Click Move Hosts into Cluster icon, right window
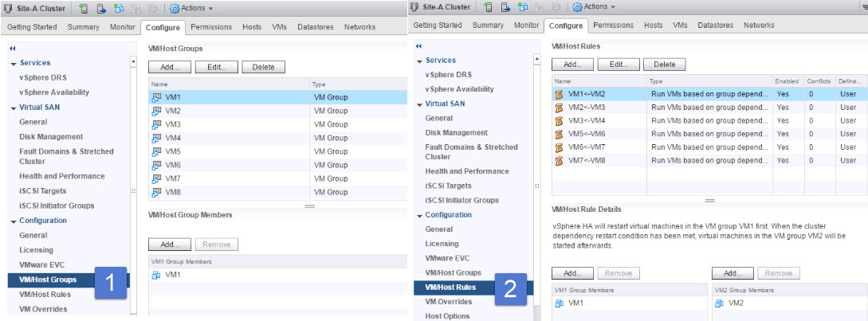This screenshot has height=321, width=868. (x=505, y=7)
